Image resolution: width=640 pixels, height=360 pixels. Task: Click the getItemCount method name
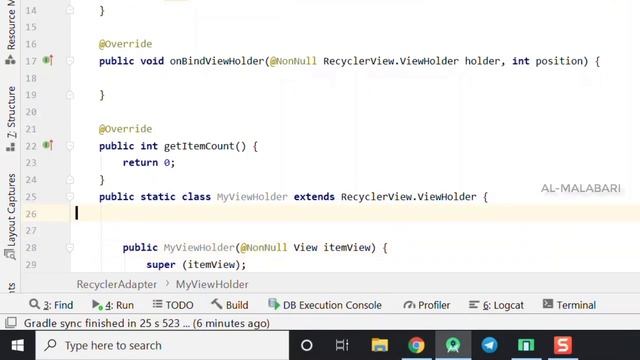click(x=199, y=146)
